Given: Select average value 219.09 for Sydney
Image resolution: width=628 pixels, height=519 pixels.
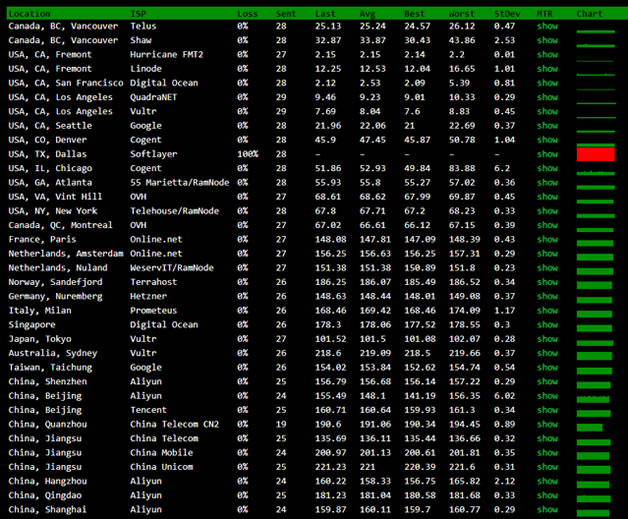Looking at the screenshot, I should click(x=375, y=353).
